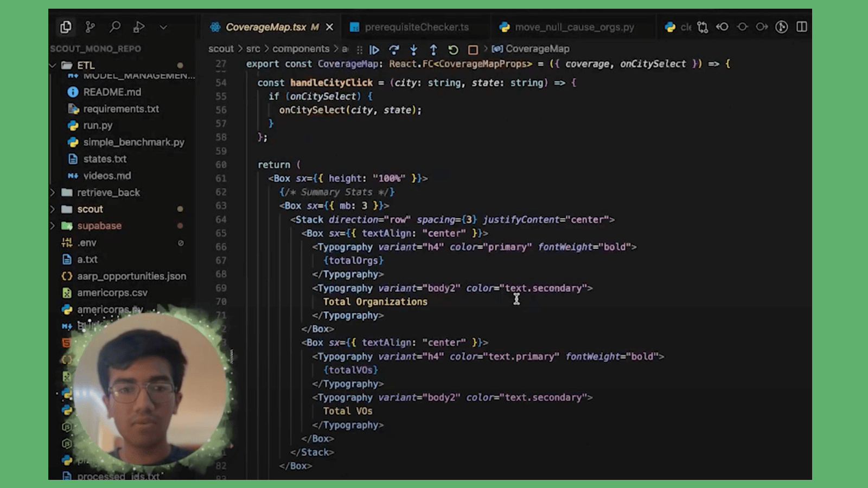Expand the supabase folder
The height and width of the screenshot is (488, 868).
tap(53, 226)
